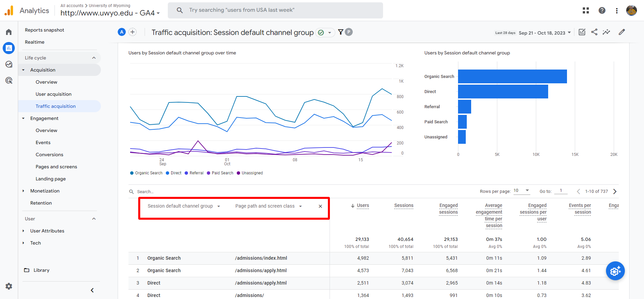Image resolution: width=644 pixels, height=299 pixels.
Task: Go to previous page of table rows
Action: (x=578, y=191)
